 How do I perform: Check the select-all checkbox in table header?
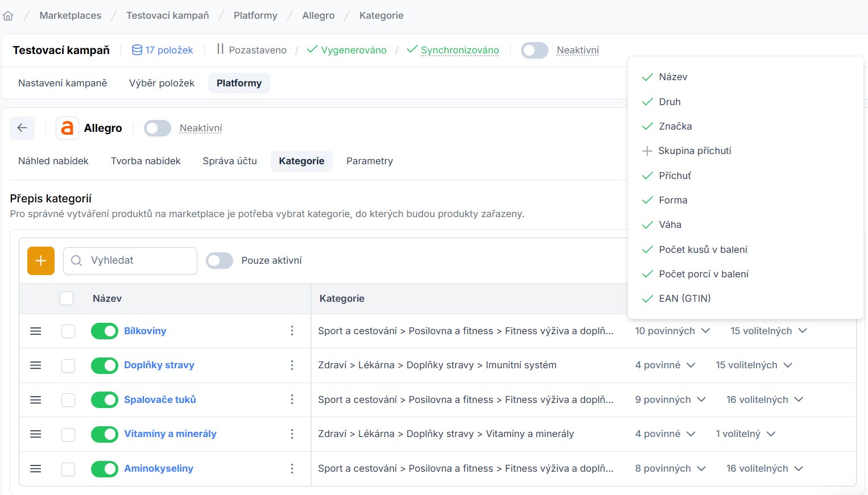(67, 298)
